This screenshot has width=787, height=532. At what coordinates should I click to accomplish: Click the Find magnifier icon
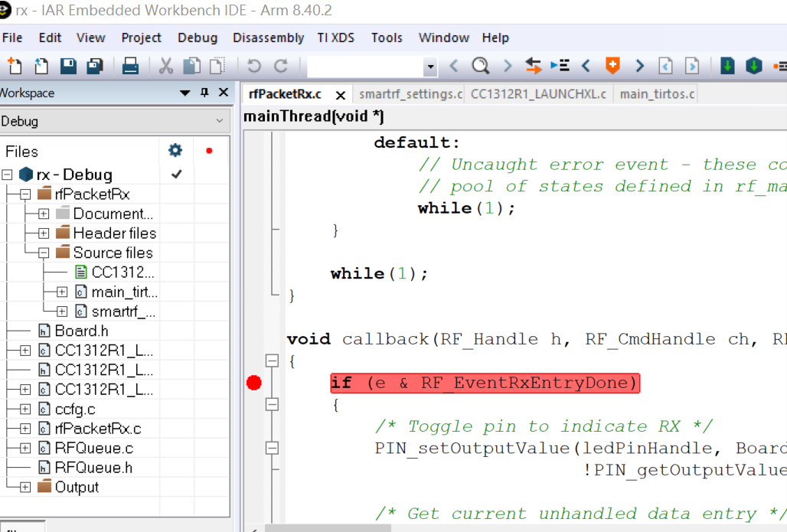(x=480, y=66)
